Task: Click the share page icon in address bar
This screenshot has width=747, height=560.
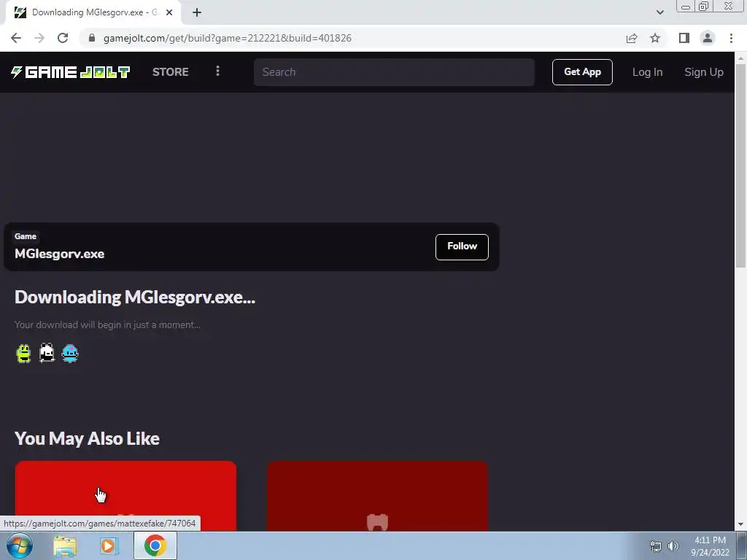Action: tap(632, 38)
